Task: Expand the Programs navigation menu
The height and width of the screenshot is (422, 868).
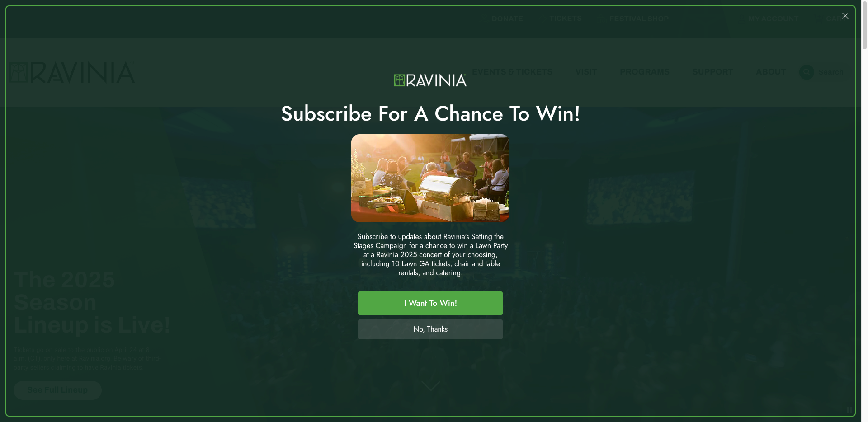Action: tap(644, 72)
